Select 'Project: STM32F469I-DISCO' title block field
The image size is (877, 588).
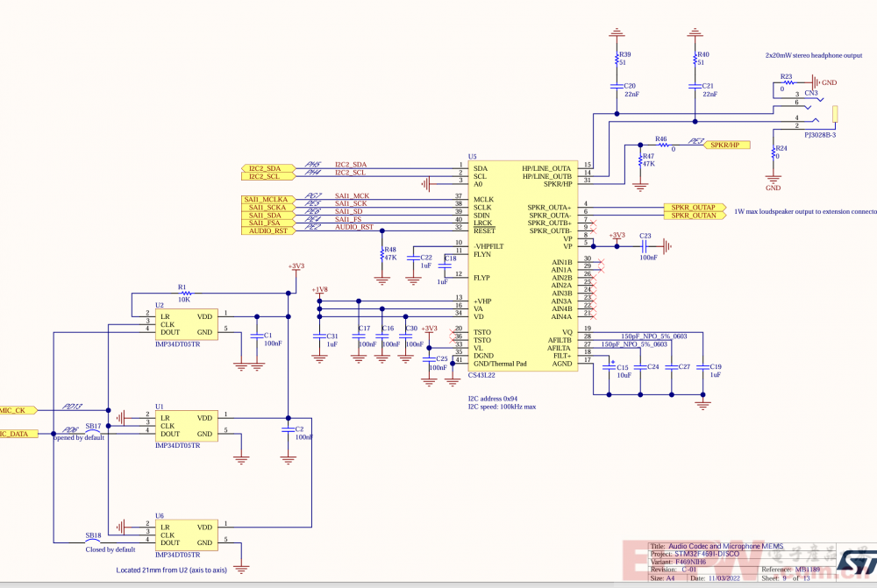(695, 554)
